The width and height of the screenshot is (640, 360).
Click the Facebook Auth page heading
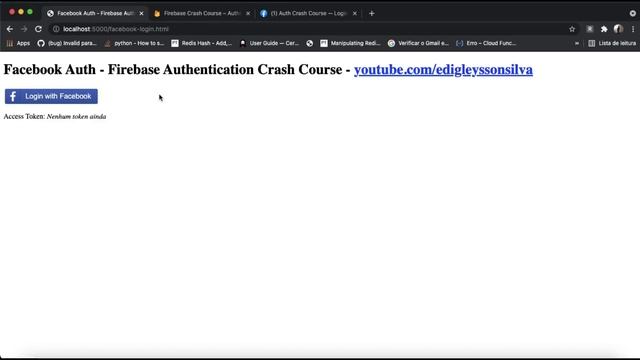tap(268, 70)
